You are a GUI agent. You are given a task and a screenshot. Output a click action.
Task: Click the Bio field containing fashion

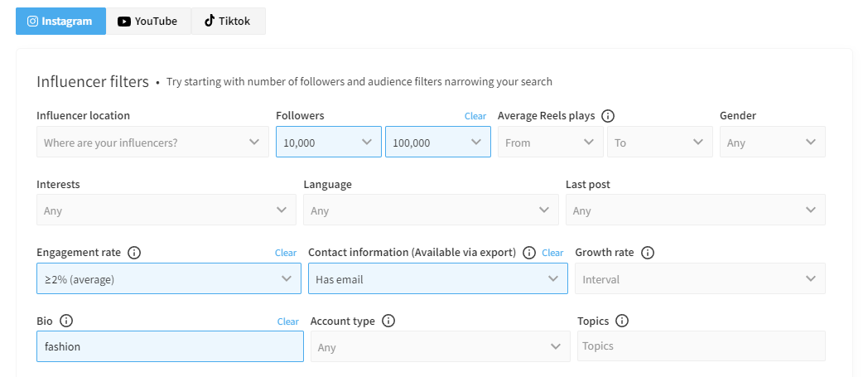[x=169, y=347]
